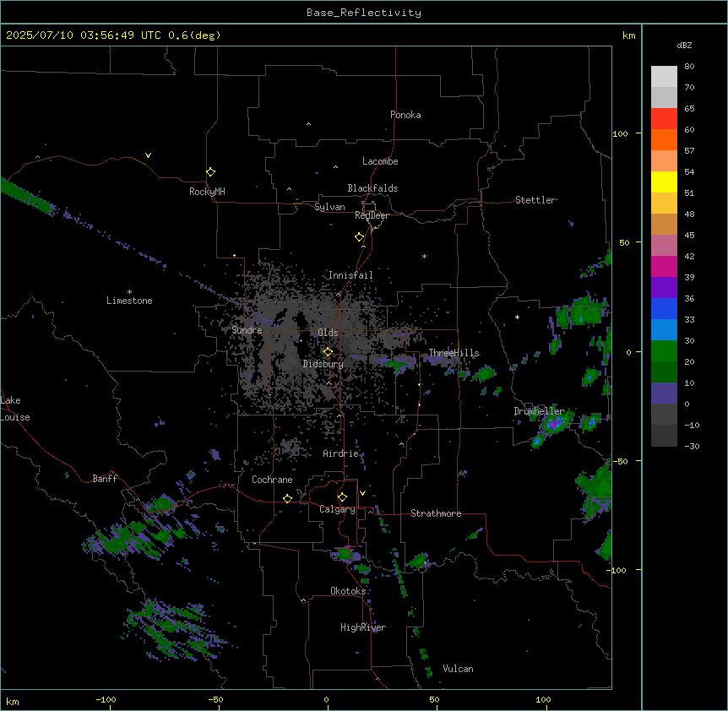Click the 80 value on the dBZ scale
This screenshot has width=728, height=711.
point(689,67)
